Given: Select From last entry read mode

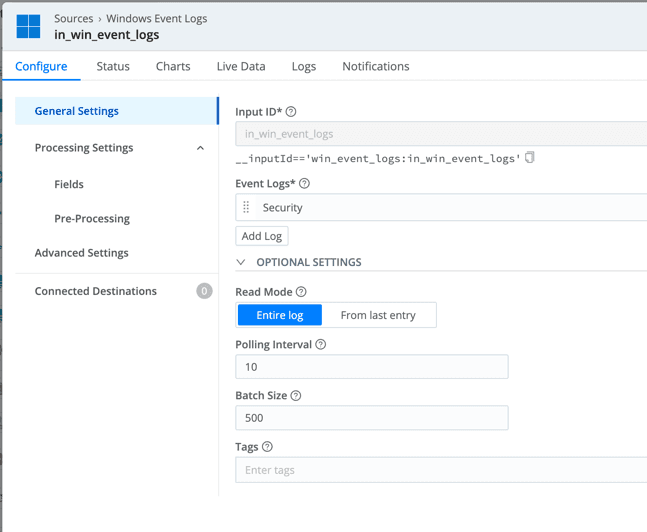Looking at the screenshot, I should coord(378,315).
